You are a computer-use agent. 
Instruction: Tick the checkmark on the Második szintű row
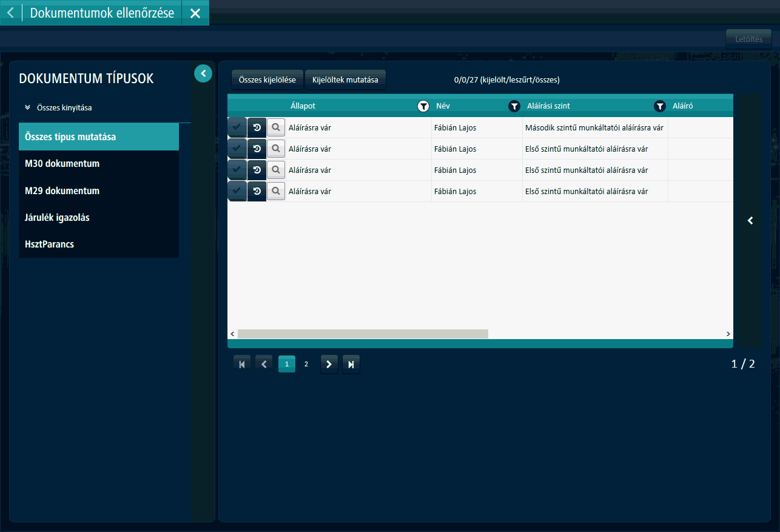pos(237,127)
